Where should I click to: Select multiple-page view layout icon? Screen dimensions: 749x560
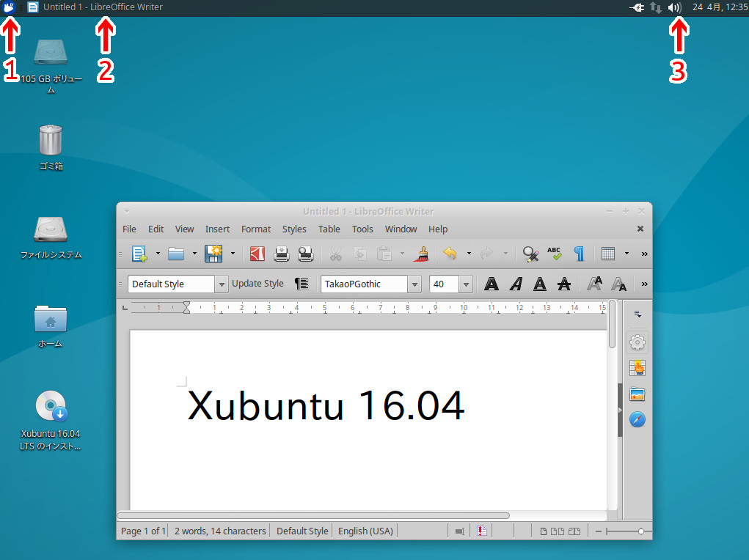(557, 531)
